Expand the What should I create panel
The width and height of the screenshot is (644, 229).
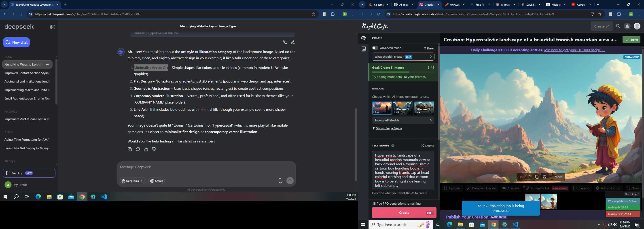click(x=403, y=57)
